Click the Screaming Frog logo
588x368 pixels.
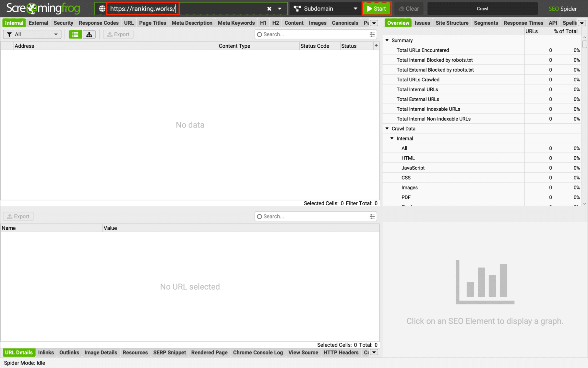(43, 9)
